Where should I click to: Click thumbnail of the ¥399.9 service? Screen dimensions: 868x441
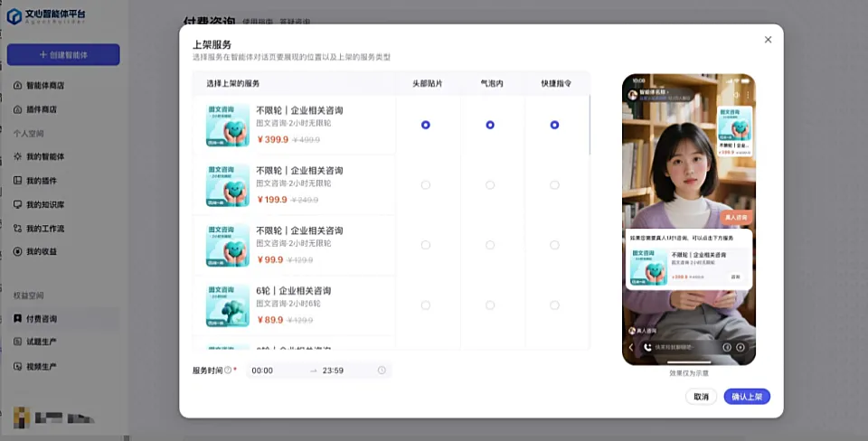click(x=228, y=125)
